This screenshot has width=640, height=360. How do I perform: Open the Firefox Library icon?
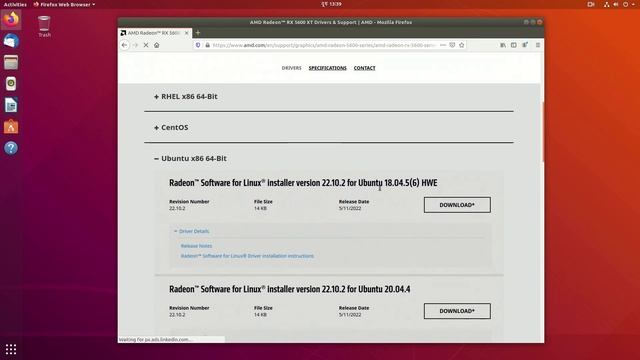pyautogui.click(x=503, y=45)
